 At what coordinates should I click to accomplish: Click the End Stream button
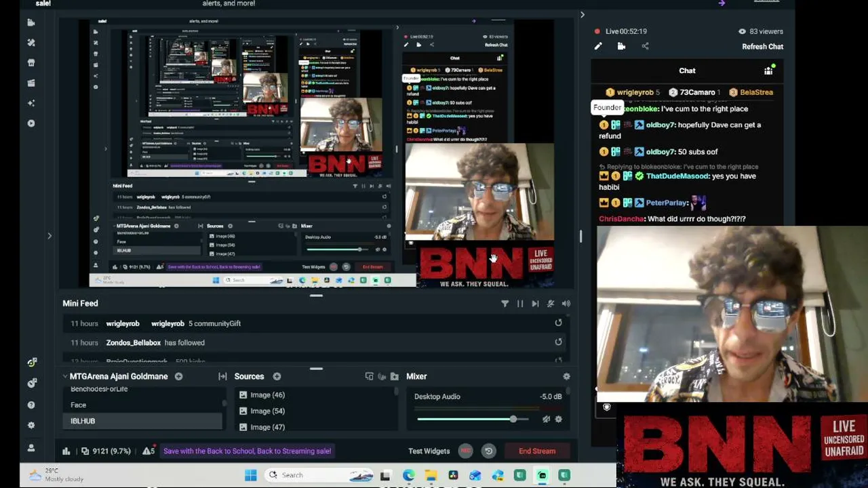point(537,451)
